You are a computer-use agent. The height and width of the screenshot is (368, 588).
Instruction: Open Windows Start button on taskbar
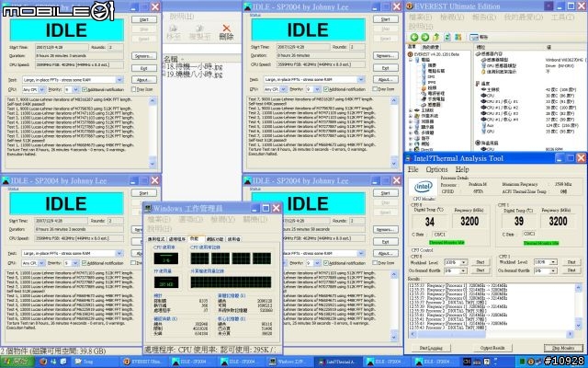[x=17, y=362]
